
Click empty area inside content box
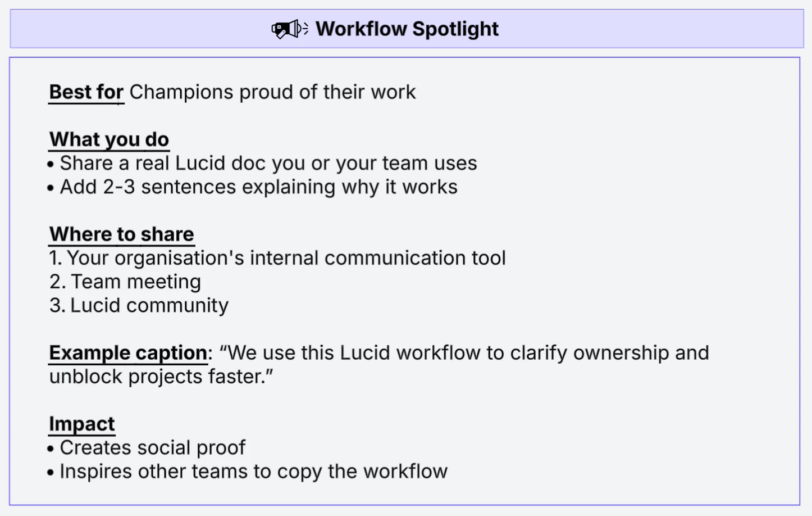click(x=618, y=225)
